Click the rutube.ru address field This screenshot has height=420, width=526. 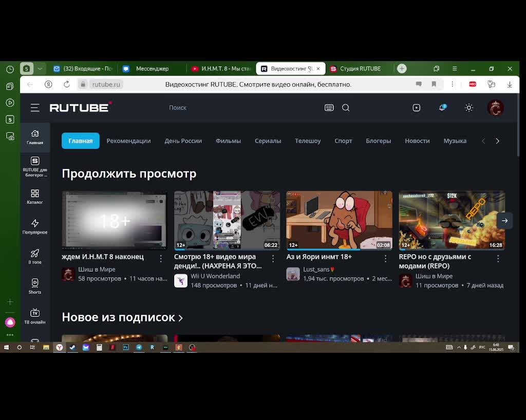(x=106, y=85)
